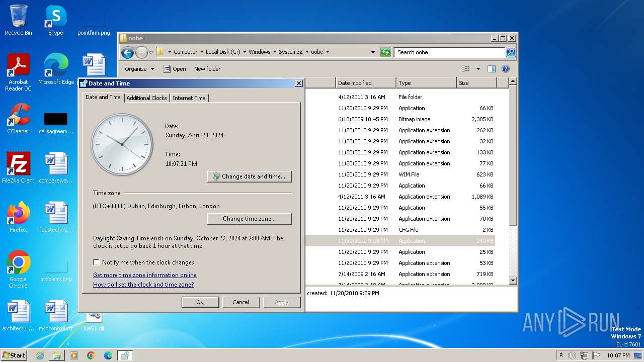Click the Search oobe input field
This screenshot has height=362, width=644.
[x=449, y=52]
